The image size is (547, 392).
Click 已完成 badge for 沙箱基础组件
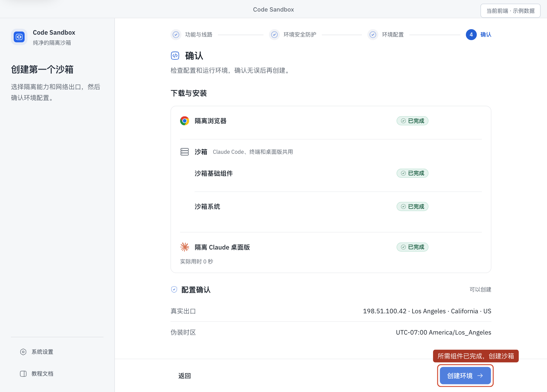click(412, 173)
